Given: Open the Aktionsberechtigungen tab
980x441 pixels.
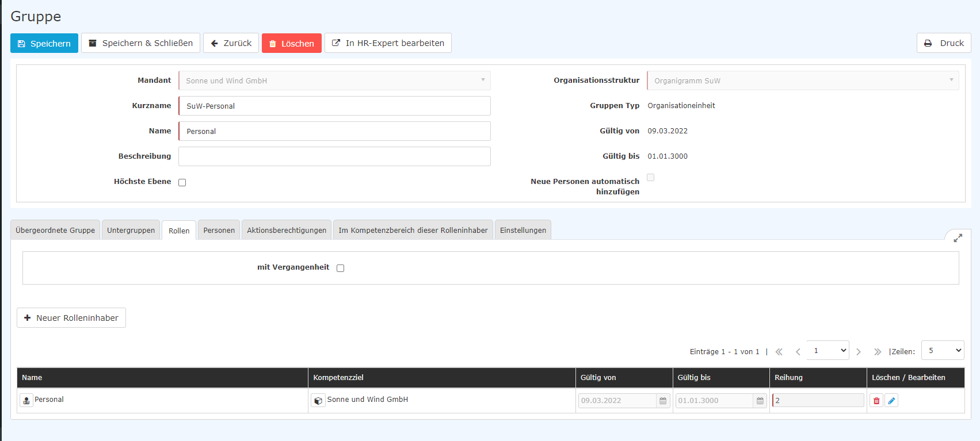Looking at the screenshot, I should (287, 230).
